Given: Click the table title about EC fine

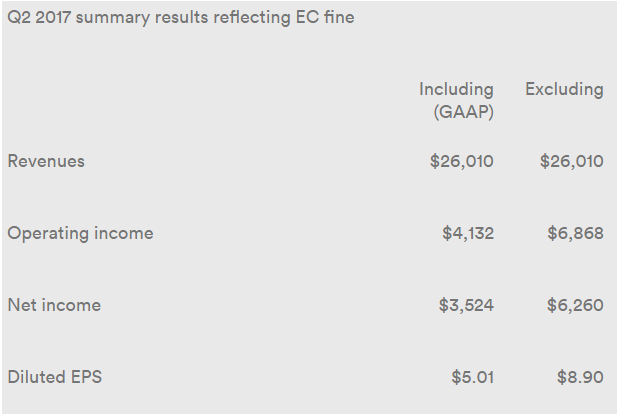Looking at the screenshot, I should pyautogui.click(x=181, y=18).
